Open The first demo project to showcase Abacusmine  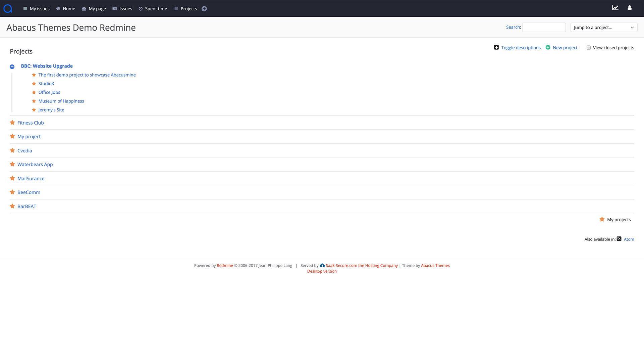pyautogui.click(x=87, y=75)
